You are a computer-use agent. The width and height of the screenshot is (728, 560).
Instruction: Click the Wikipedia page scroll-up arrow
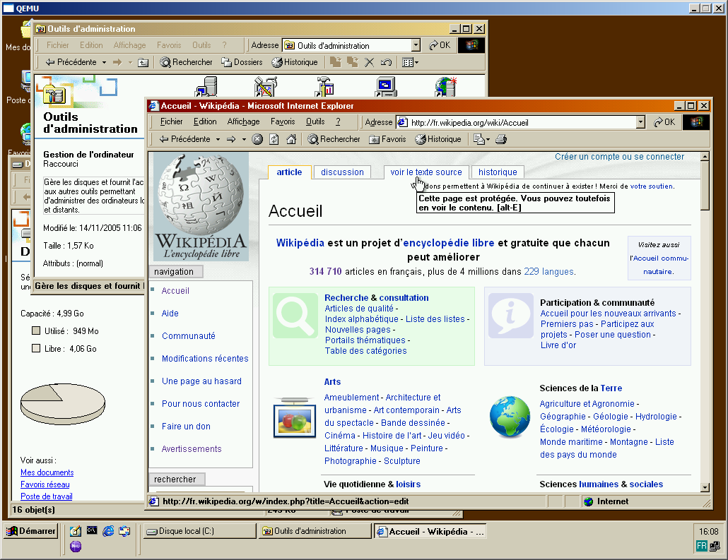pyautogui.click(x=705, y=157)
